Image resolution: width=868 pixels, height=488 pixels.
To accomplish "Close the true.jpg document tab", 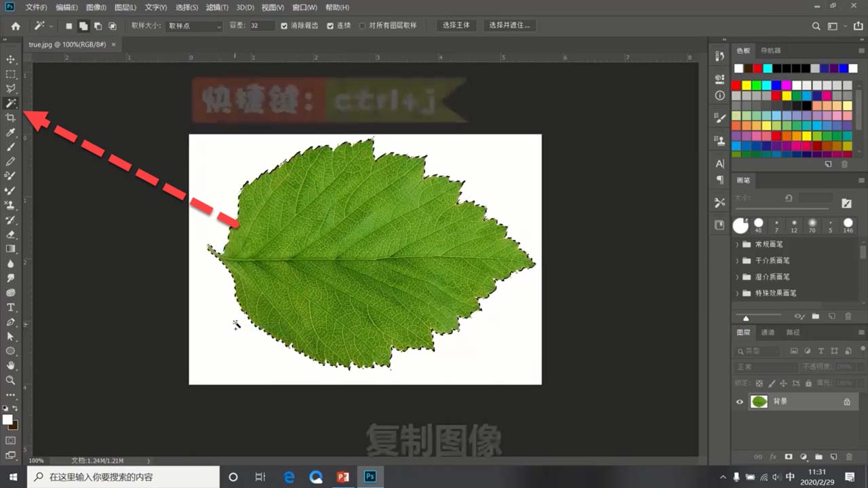I will pos(113,44).
